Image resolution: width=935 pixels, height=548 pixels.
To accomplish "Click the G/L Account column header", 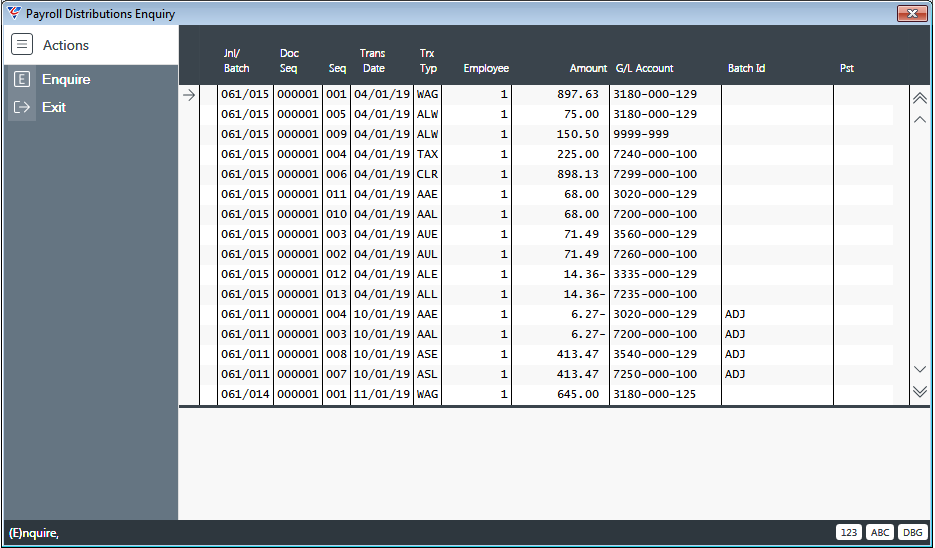I will 644,69.
